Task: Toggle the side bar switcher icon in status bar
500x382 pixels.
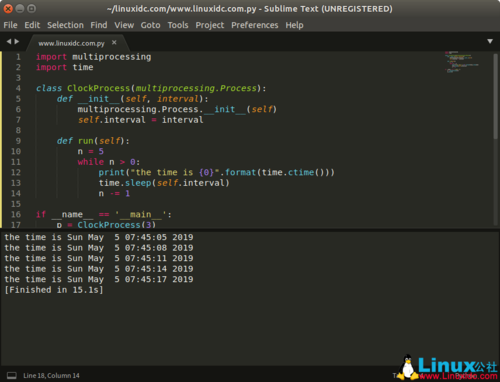Action: tap(12, 376)
